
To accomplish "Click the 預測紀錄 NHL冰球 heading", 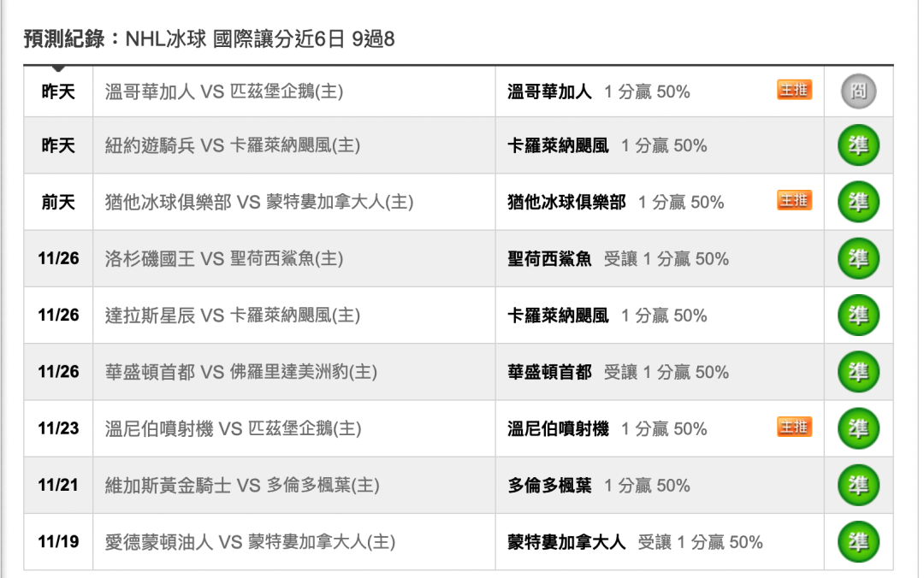I will (x=210, y=38).
